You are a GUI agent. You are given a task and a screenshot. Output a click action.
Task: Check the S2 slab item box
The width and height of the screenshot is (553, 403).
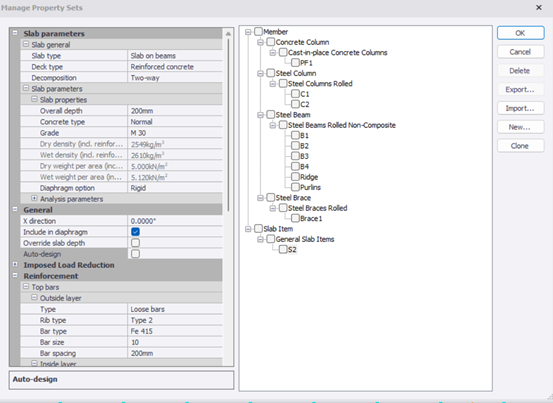[x=283, y=250]
